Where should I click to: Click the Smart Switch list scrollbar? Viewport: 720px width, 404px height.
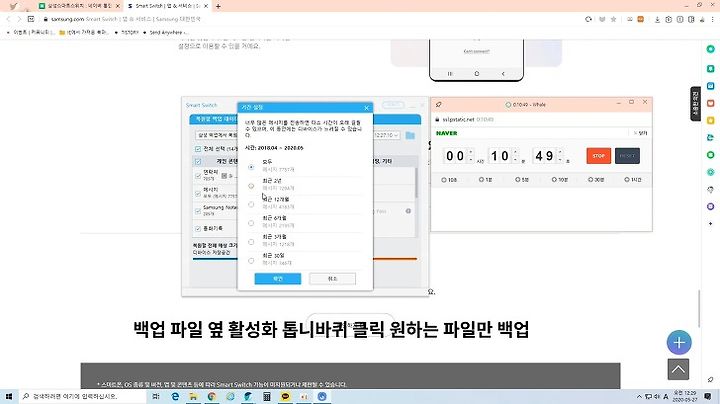click(416, 183)
